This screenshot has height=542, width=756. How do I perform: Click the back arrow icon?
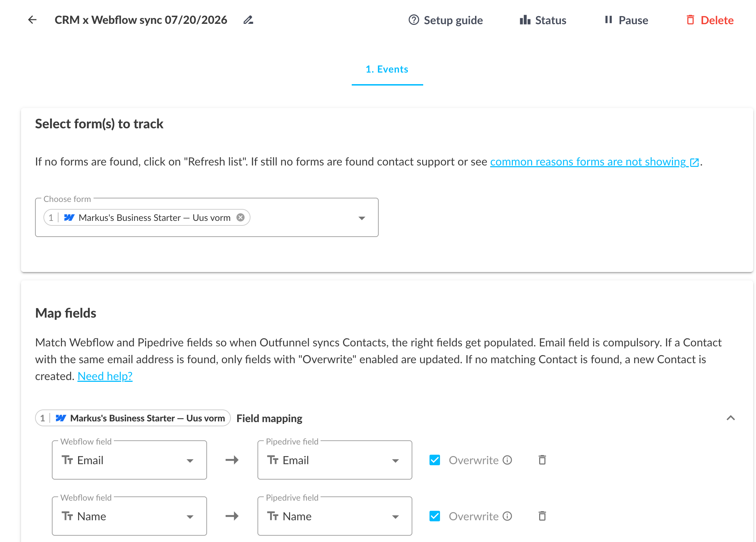point(32,20)
